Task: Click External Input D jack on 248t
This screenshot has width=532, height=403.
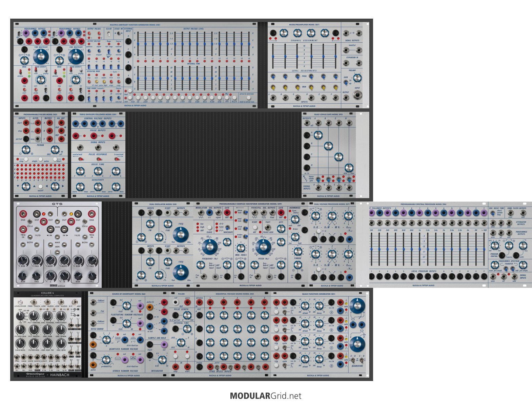Action: point(128,41)
